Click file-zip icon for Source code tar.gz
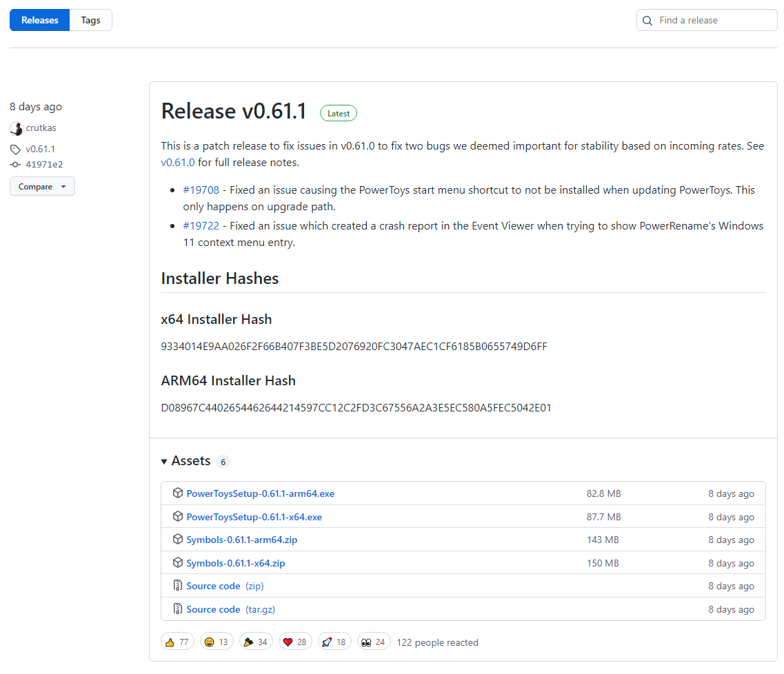784x674 pixels. tap(177, 609)
